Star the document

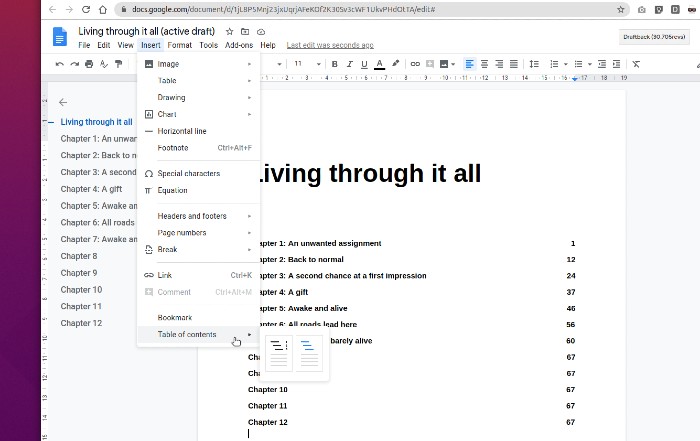pyautogui.click(x=229, y=32)
